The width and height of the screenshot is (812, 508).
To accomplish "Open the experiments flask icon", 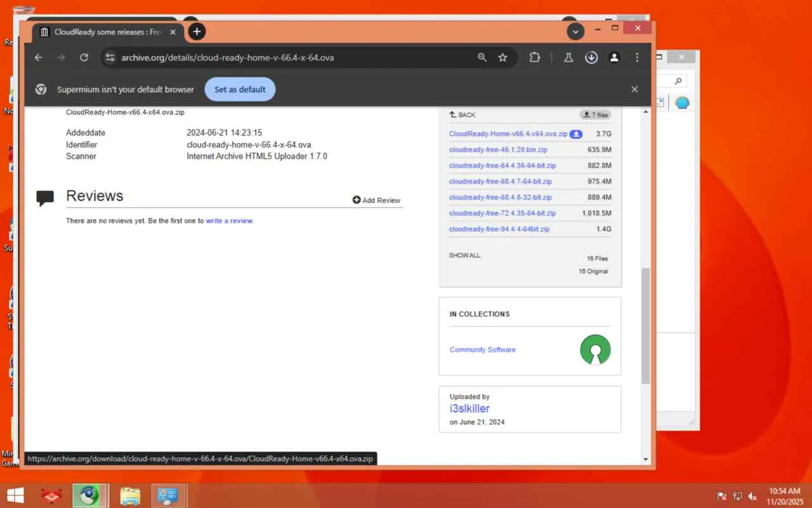I will tap(568, 58).
